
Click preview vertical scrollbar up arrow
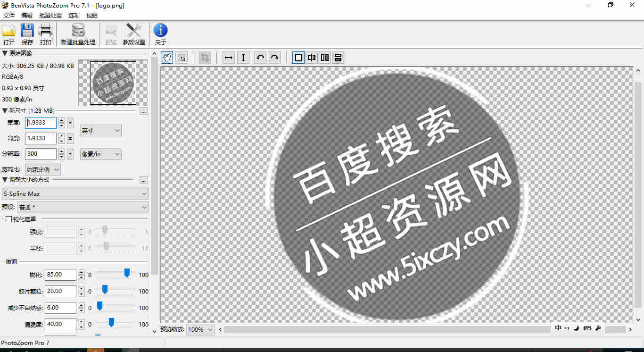638,70
